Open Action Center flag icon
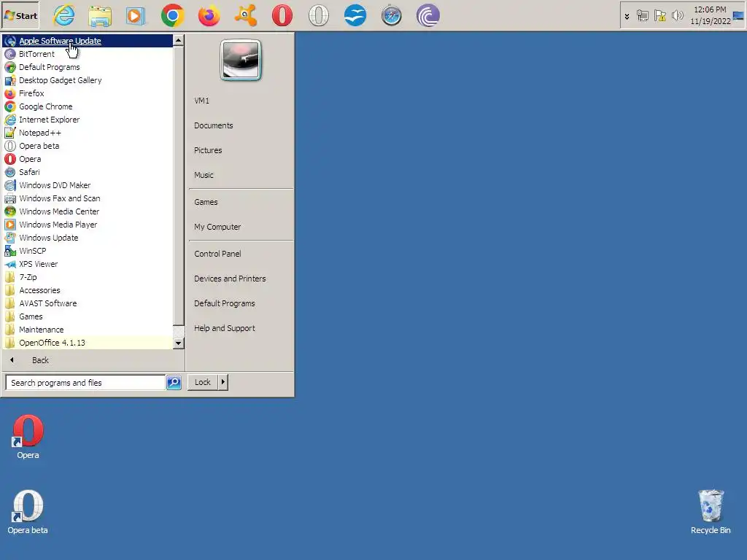The height and width of the screenshot is (560, 747). [659, 16]
